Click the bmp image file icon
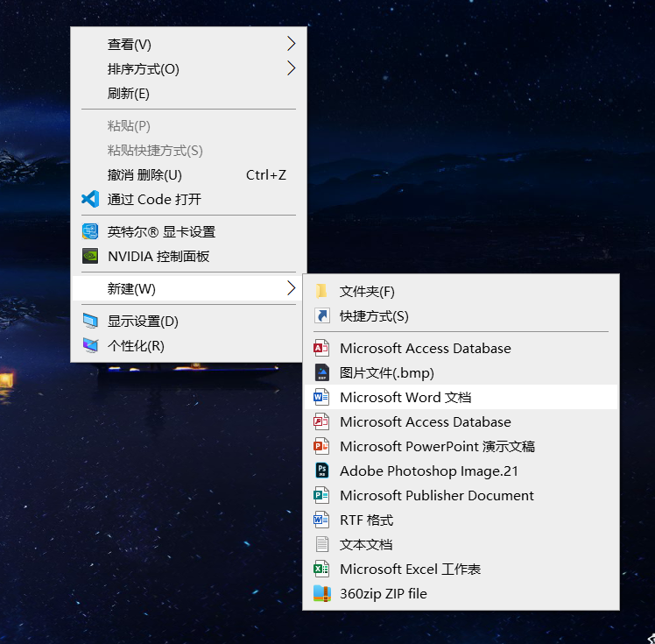The image size is (655, 644). click(x=321, y=372)
